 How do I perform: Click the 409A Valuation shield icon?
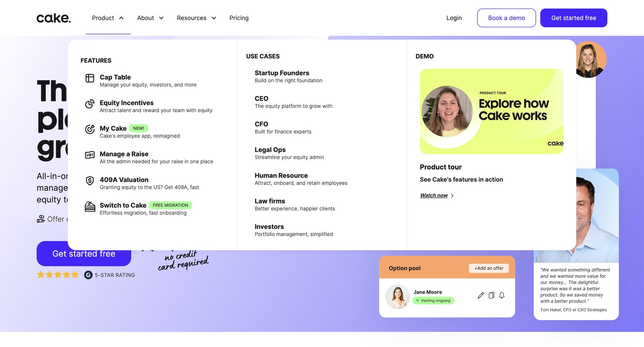pos(90,181)
